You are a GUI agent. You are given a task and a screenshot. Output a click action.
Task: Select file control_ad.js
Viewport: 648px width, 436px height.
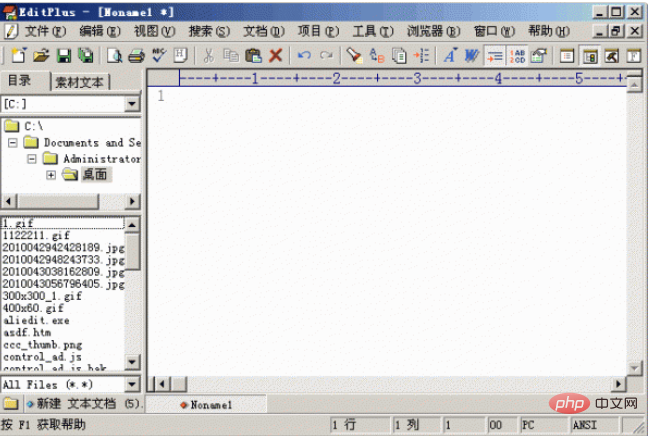coord(42,357)
